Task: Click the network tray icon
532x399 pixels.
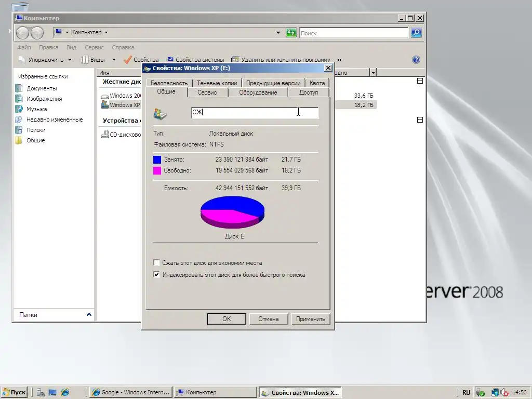Action: 495,393
